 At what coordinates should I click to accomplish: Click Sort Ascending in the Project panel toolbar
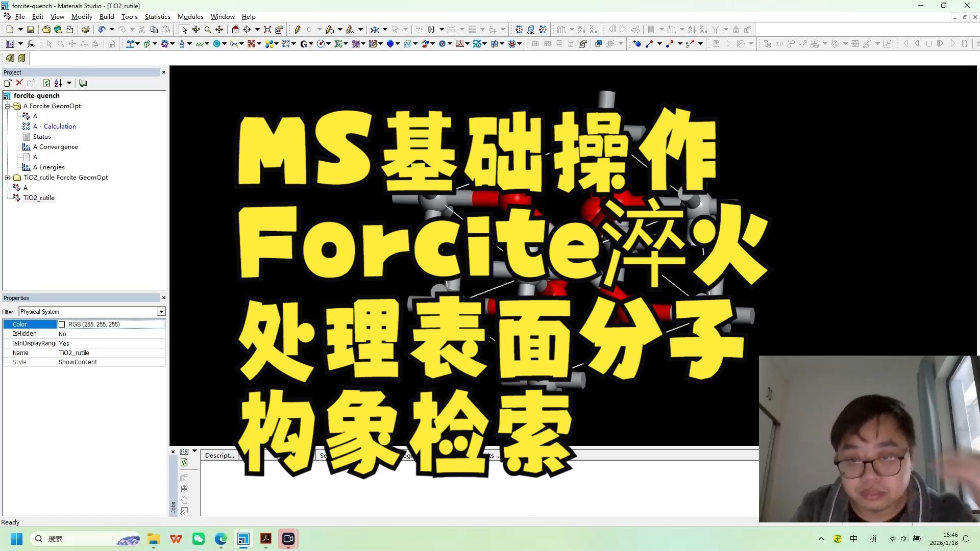tap(58, 83)
